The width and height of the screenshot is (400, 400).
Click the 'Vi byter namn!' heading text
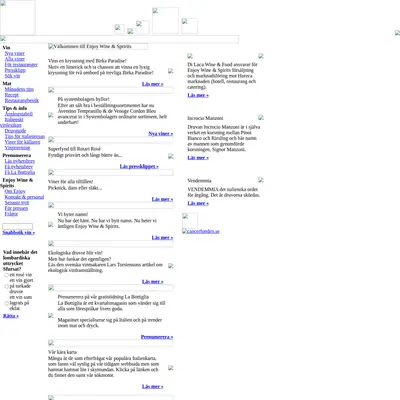click(x=73, y=214)
